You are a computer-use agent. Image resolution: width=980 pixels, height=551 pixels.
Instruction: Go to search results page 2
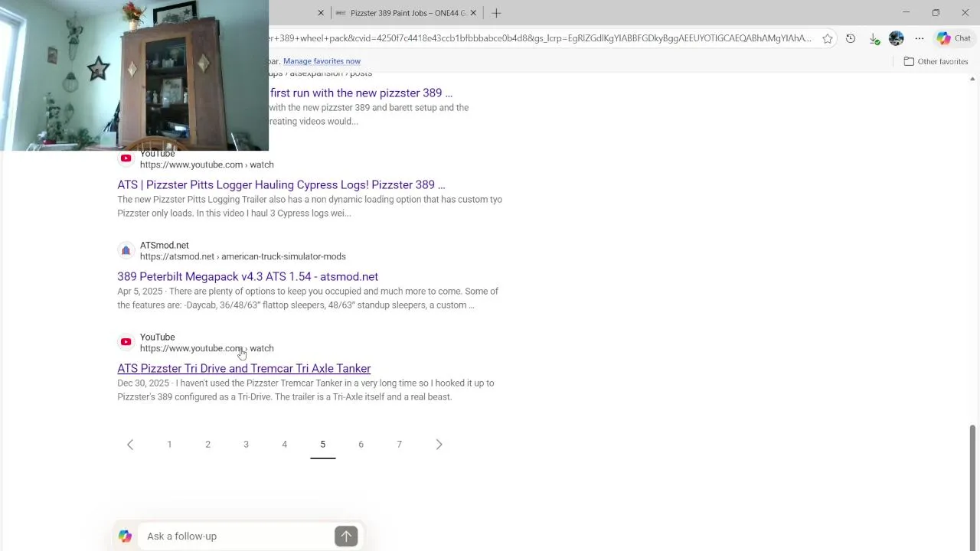coord(207,445)
